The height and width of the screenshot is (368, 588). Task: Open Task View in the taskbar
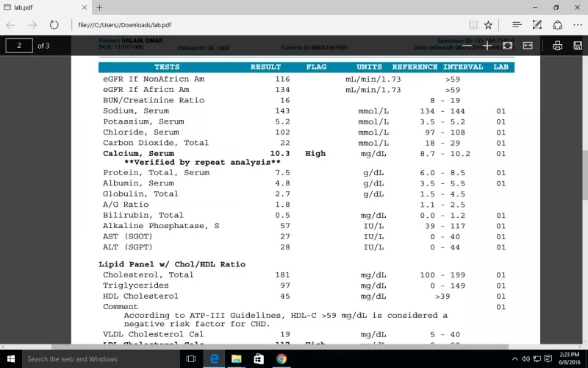pyautogui.click(x=191, y=359)
